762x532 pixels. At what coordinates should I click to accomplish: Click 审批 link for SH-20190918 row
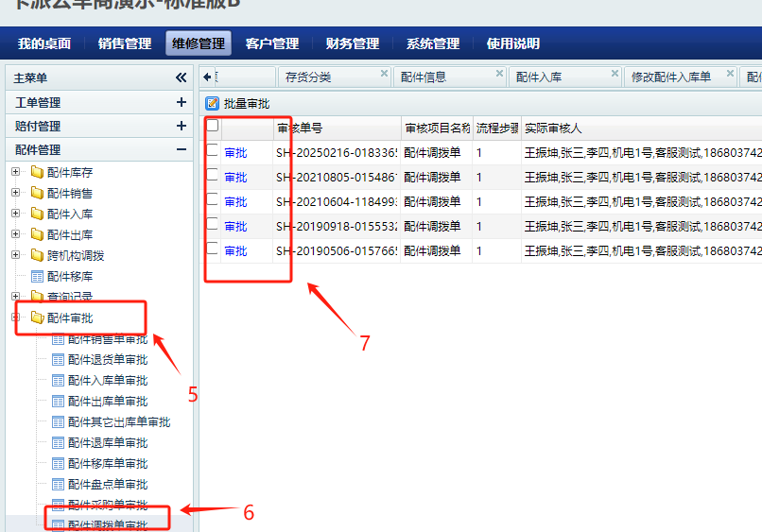tap(235, 226)
